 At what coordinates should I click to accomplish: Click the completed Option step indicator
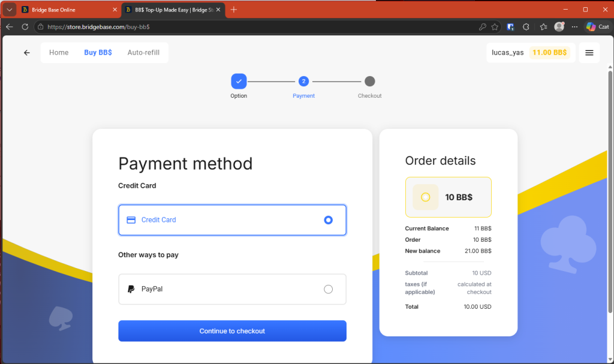click(239, 82)
